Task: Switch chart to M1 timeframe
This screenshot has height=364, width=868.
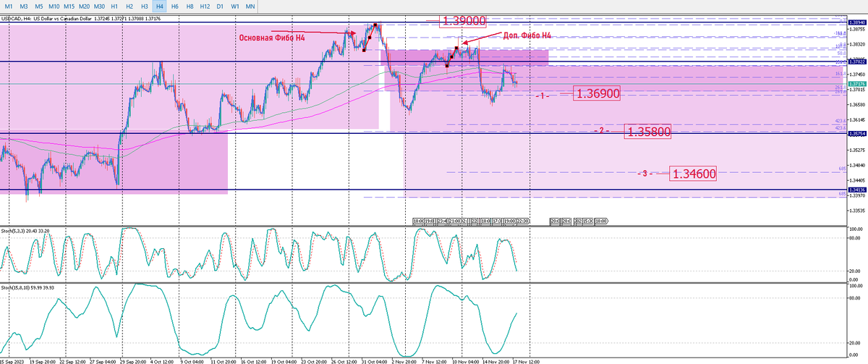Action: pyautogui.click(x=9, y=6)
